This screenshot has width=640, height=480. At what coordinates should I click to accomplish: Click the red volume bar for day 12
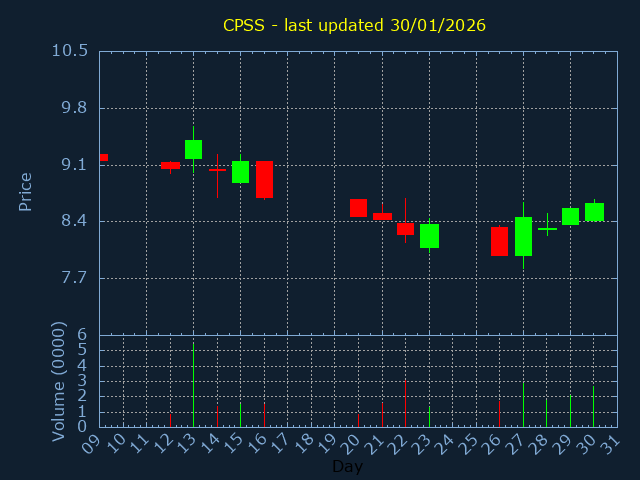point(170,420)
